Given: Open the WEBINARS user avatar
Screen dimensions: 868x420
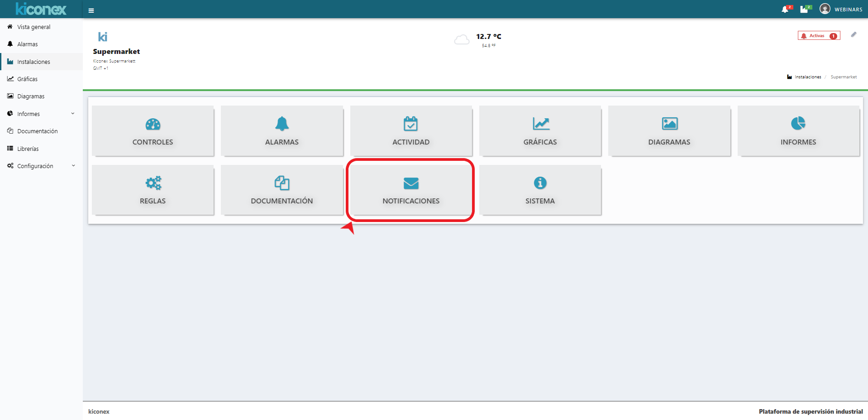Looking at the screenshot, I should point(825,9).
